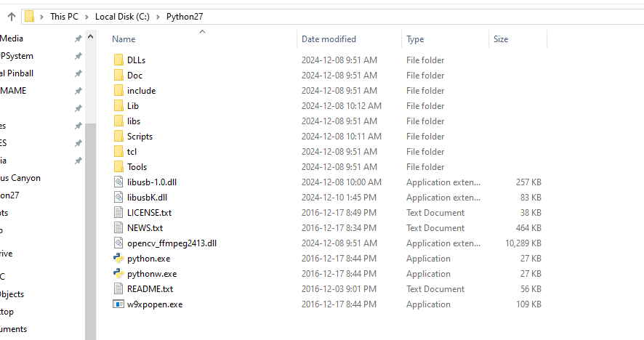Sort files by Date modified column
Image resolution: width=644 pixels, height=340 pixels.
pos(329,39)
